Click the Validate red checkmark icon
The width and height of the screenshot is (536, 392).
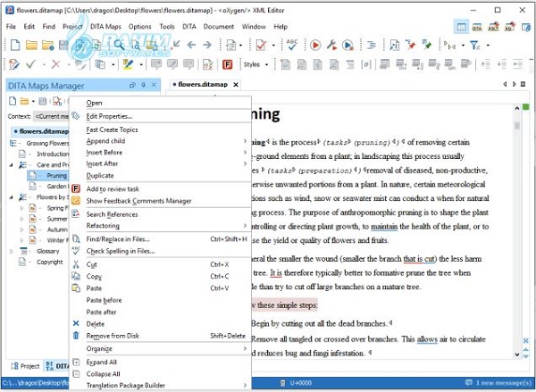click(x=261, y=45)
